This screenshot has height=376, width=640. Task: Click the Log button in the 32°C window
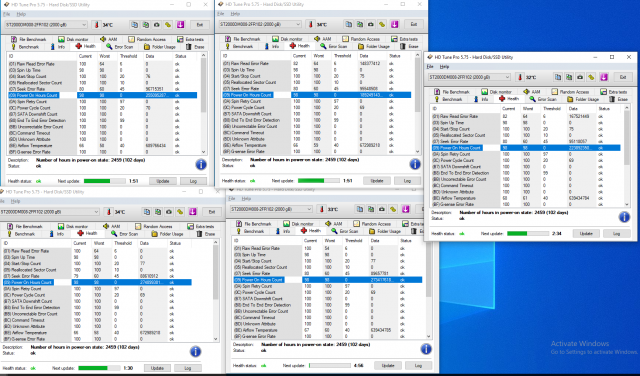[x=616, y=234]
